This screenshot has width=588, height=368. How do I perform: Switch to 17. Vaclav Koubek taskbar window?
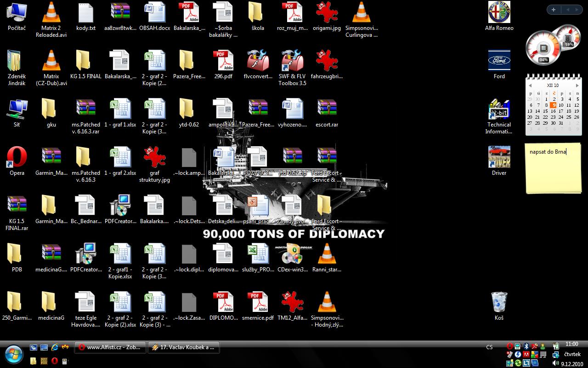tap(183, 347)
